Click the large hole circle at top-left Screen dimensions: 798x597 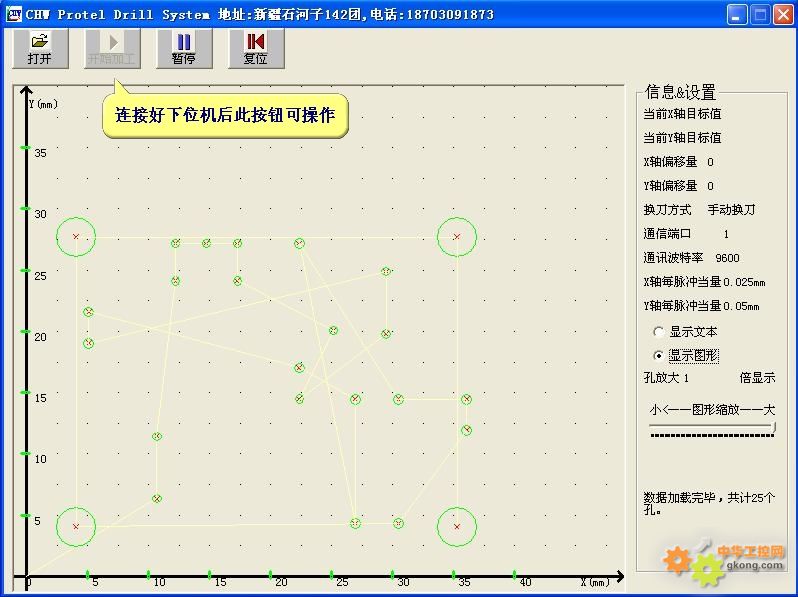click(76, 237)
